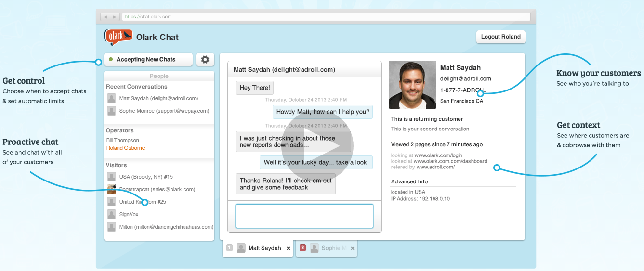The image size is (644, 271).
Task: Click avatar icon for United Kingdom #25
Action: click(112, 202)
